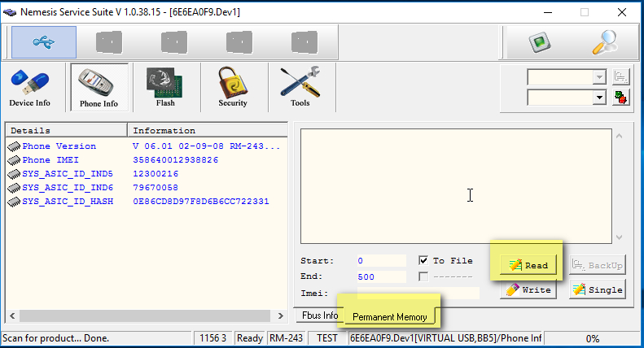644x348 pixels.
Task: Select the SYS_ASIC_ID_IND5 row
Action: click(147, 174)
